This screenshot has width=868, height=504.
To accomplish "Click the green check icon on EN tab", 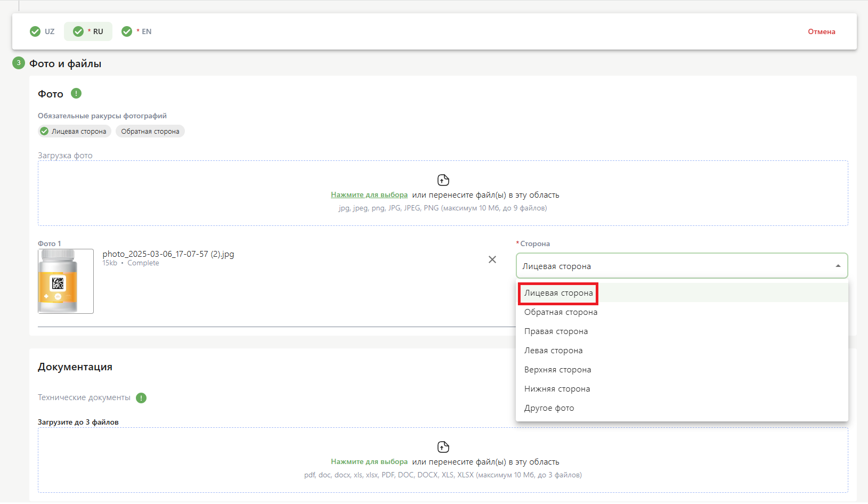I will coord(127,31).
